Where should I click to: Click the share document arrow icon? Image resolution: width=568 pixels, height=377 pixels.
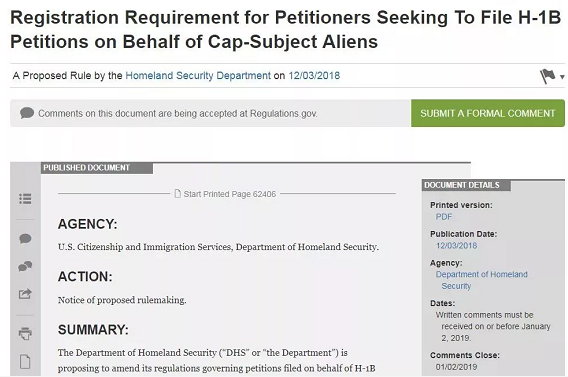tap(25, 294)
